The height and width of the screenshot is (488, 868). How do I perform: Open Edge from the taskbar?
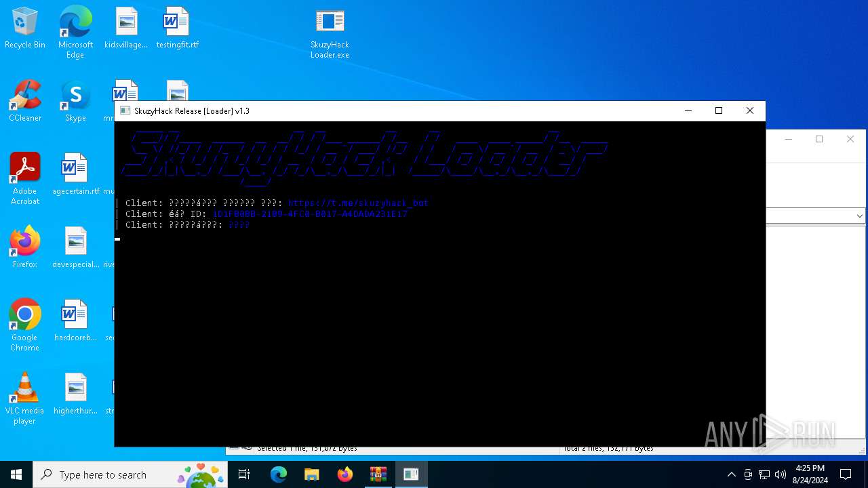(279, 474)
